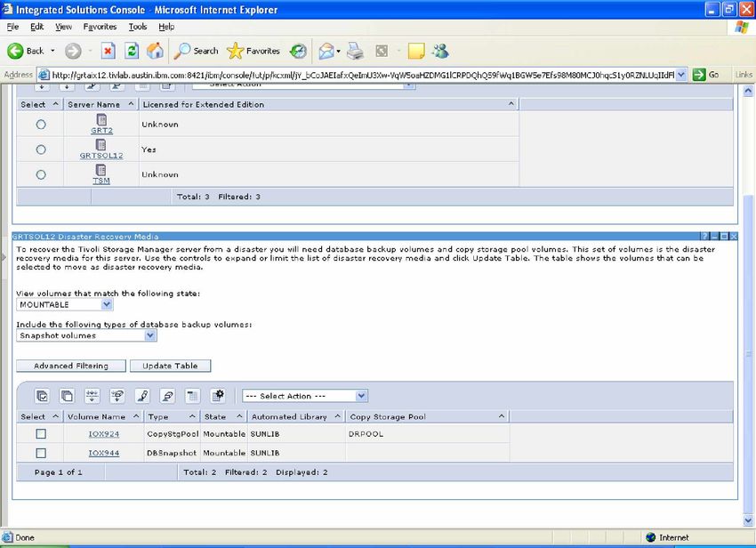Open Configure Columns with the gear icon
Screen dimensions: 756x548
(218, 396)
